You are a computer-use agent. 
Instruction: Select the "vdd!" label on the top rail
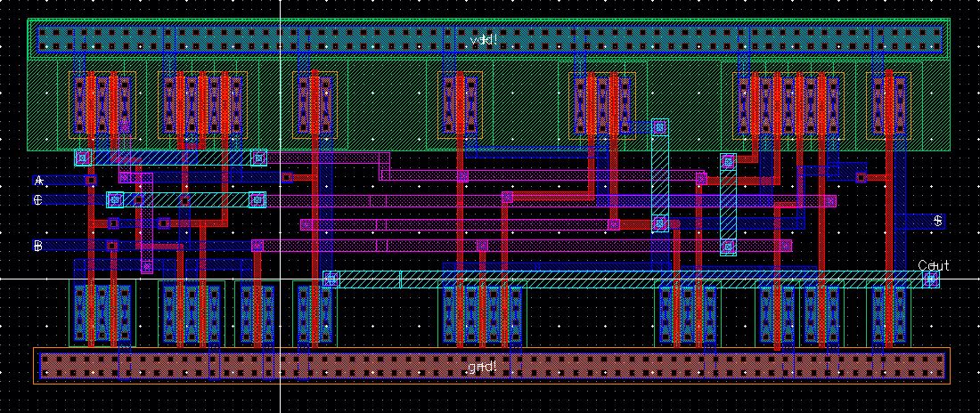484,40
